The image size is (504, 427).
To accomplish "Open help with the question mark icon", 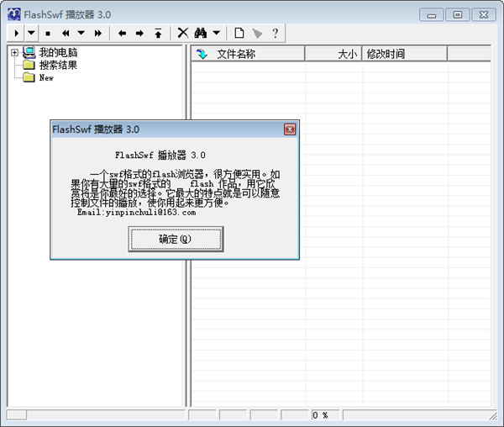I will 276,33.
